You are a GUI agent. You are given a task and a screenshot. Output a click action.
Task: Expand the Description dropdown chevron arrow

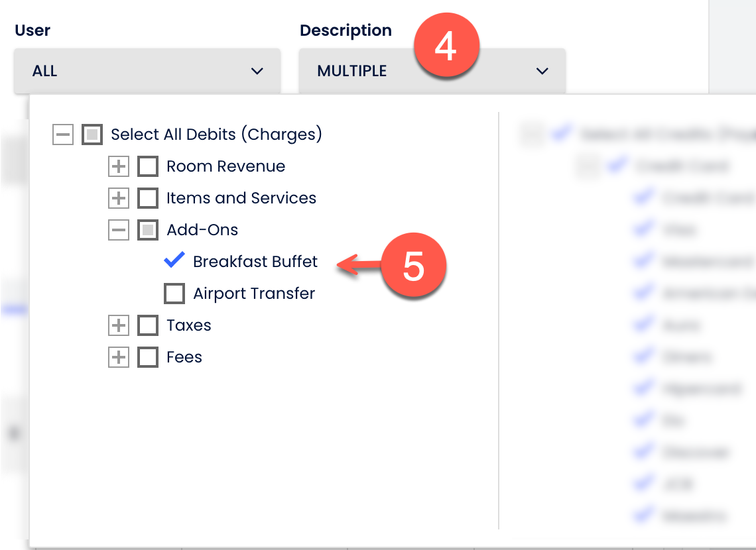tap(542, 70)
